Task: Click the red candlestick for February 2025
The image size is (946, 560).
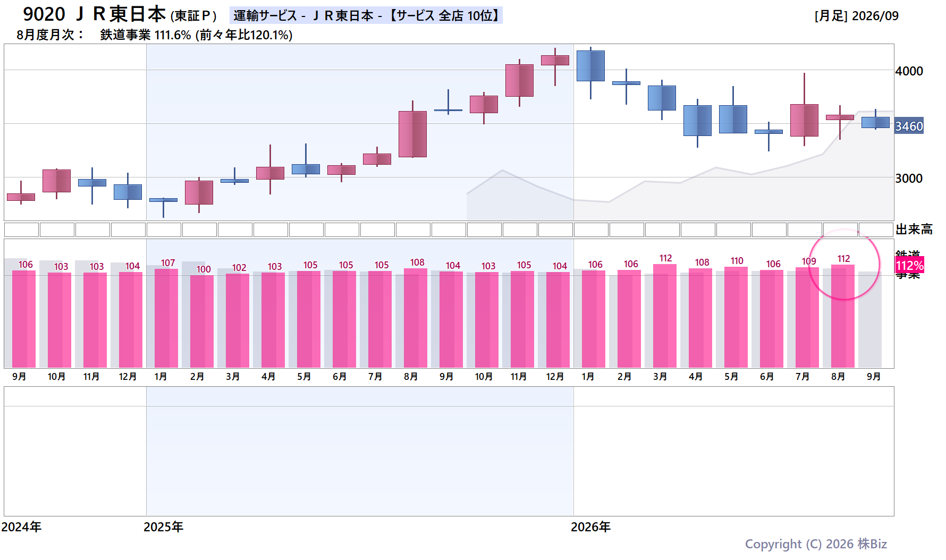Action: pos(199,192)
